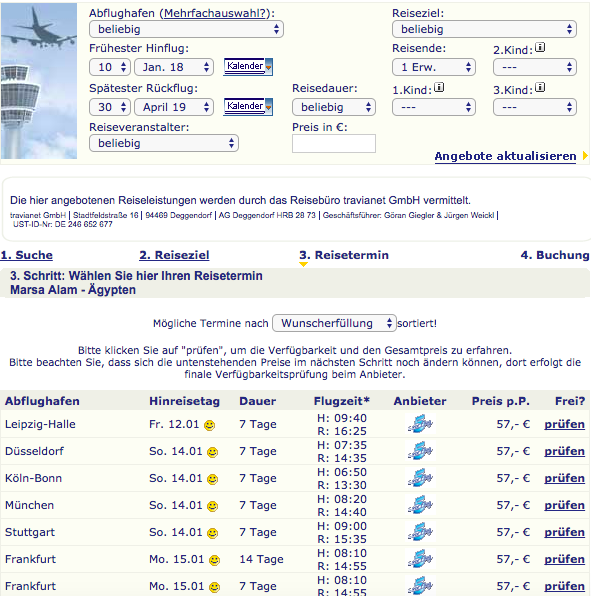Click prüfen for Köln-Bonn flight
The image size is (591, 596).
point(564,478)
